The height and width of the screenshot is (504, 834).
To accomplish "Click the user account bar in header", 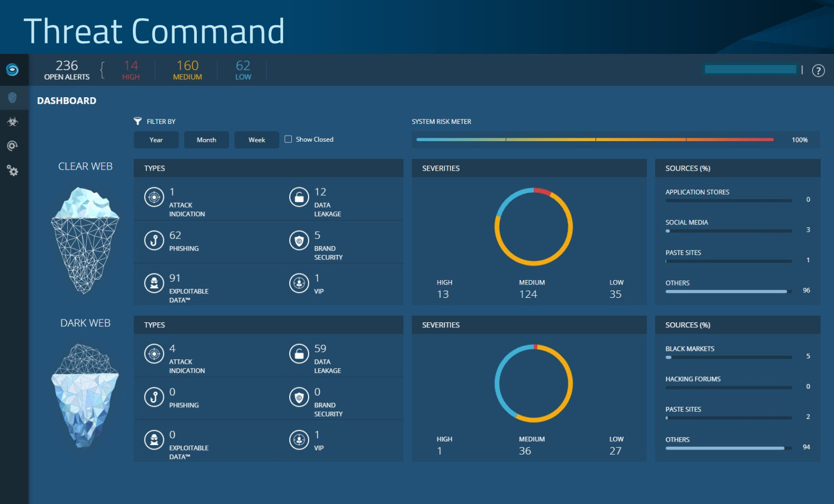I will click(750, 69).
